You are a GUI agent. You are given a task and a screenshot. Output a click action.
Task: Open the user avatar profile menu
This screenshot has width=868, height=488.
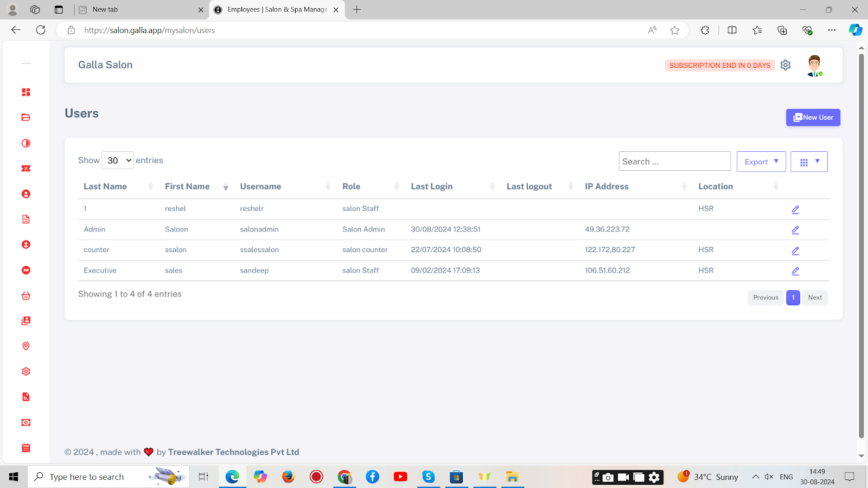[814, 66]
